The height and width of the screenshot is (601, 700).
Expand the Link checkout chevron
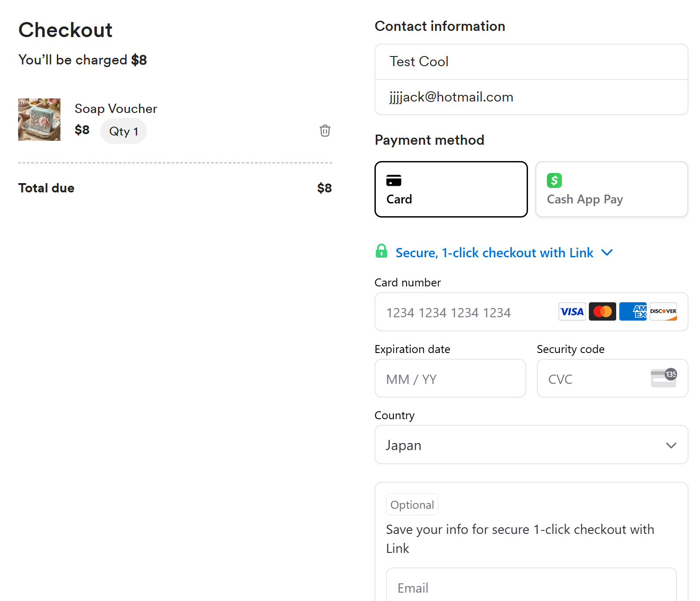pyautogui.click(x=607, y=252)
